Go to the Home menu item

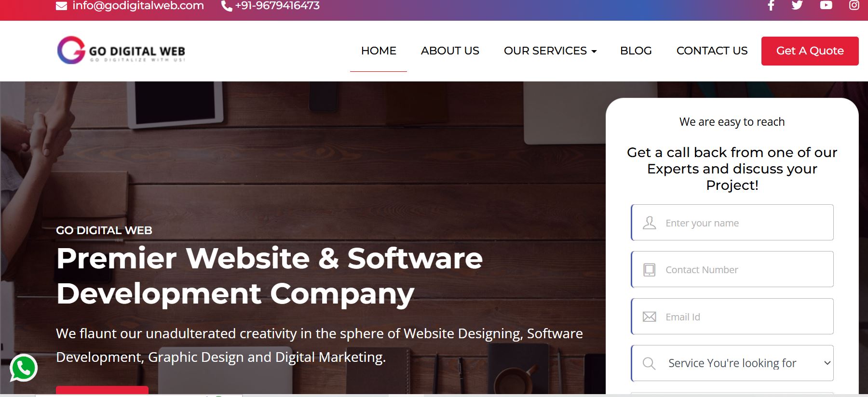click(379, 51)
